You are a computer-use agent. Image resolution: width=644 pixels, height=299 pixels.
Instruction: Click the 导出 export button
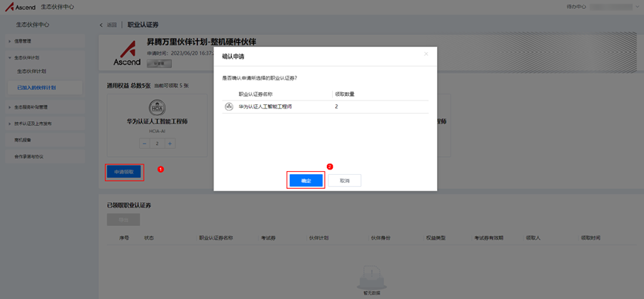pos(123,219)
